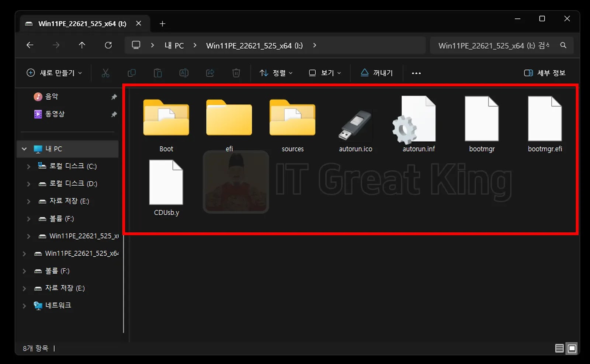The height and width of the screenshot is (364, 590).
Task: Select 로컬 디스크 (D:) in sidebar
Action: click(x=68, y=184)
